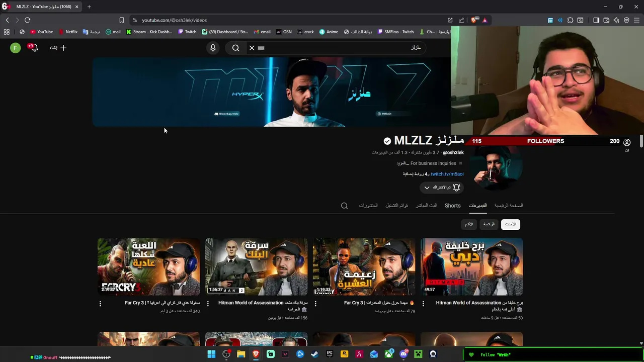
Task: Switch to البث المباشر channel tab
Action: point(426,206)
